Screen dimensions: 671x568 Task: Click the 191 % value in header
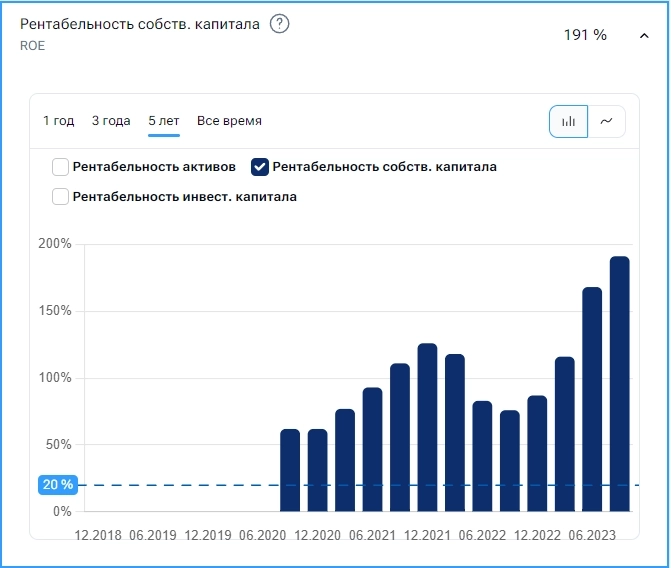585,35
